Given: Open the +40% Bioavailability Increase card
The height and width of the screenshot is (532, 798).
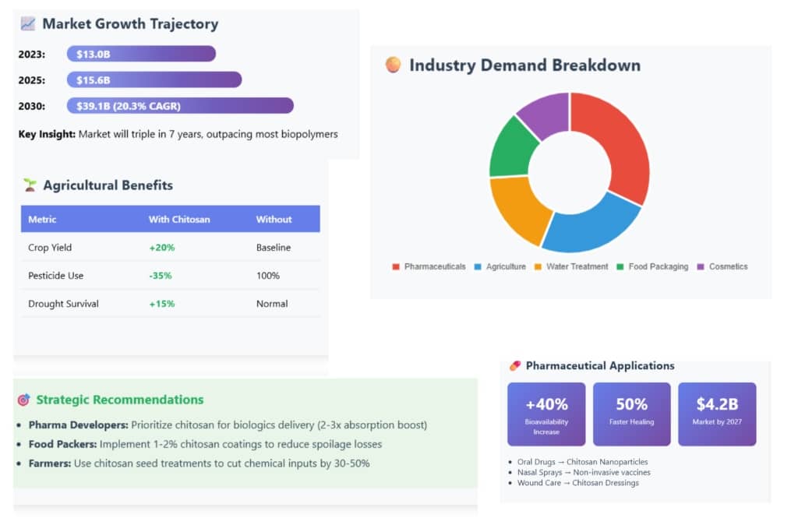Looking at the screenshot, I should point(546,414).
